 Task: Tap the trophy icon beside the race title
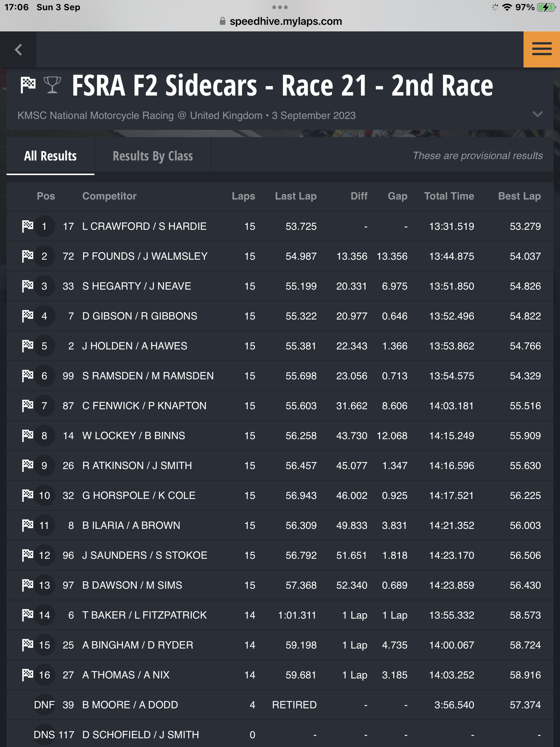[x=52, y=85]
